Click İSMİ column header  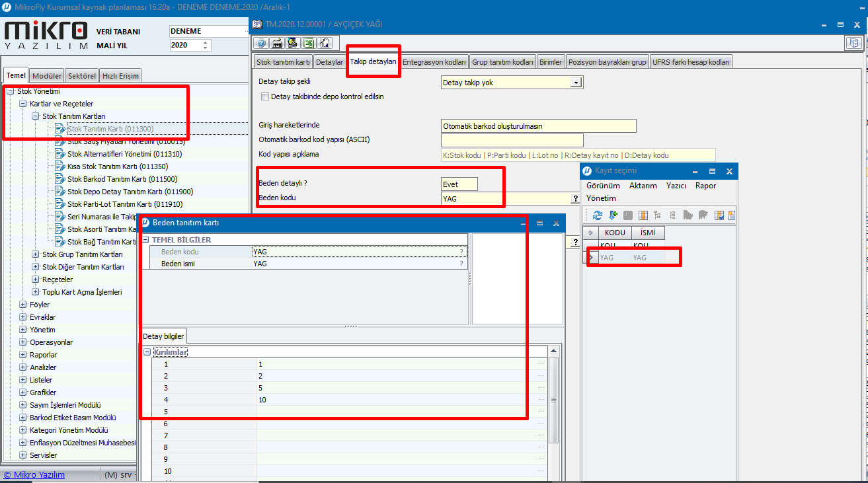tap(649, 233)
